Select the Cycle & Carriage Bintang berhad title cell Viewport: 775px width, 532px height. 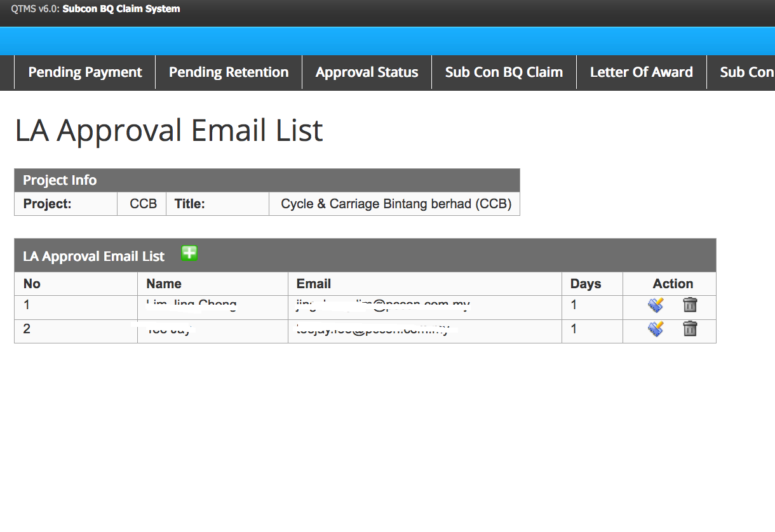pyautogui.click(x=396, y=204)
